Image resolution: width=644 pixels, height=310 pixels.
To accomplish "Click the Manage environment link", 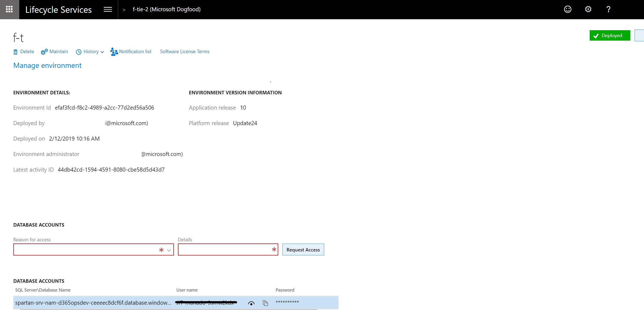I will point(47,65).
